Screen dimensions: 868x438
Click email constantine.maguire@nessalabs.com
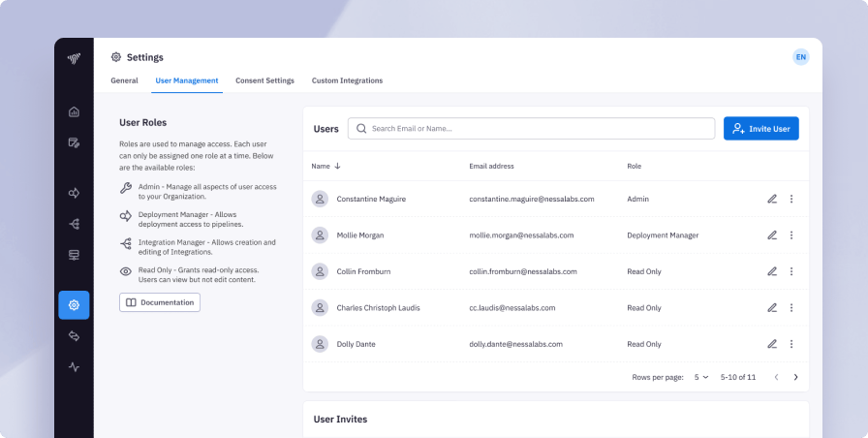point(532,199)
